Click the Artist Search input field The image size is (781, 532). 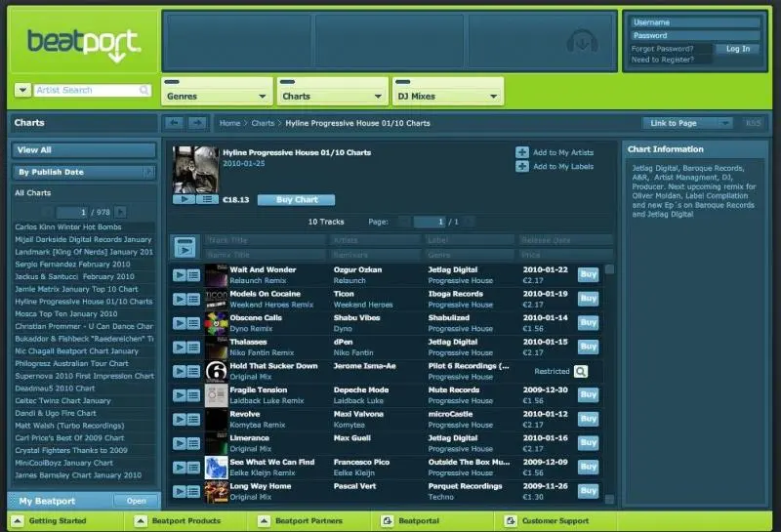click(x=89, y=90)
